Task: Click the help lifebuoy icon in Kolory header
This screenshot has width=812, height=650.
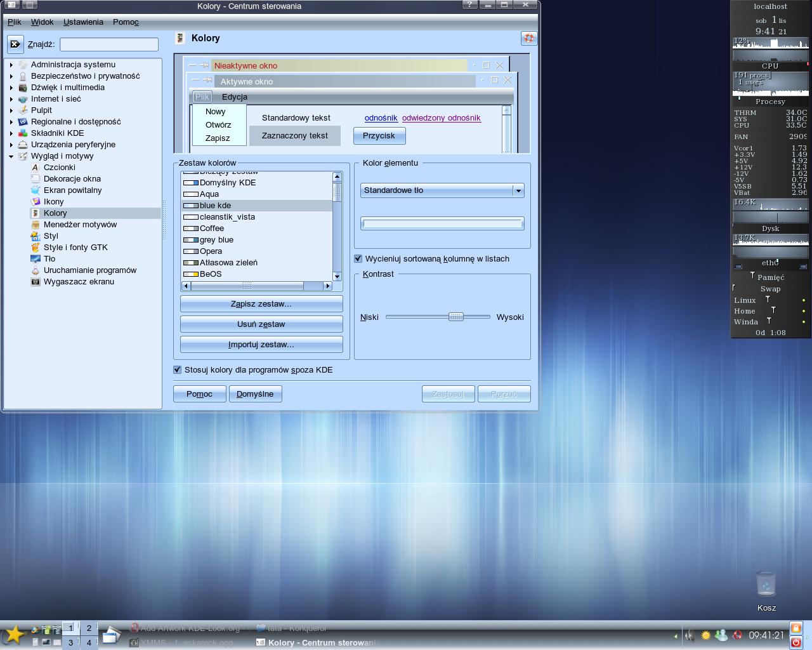Action: [x=528, y=38]
